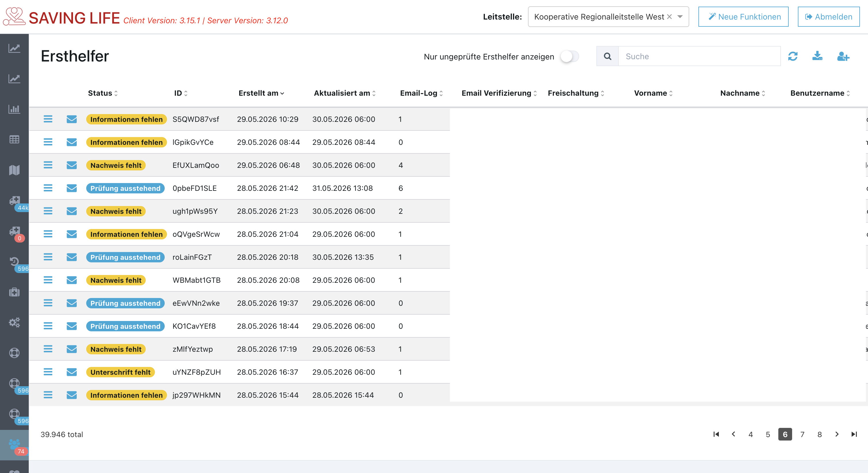
Task: Toggle Nur ungeprüfte Ersthelfer anzeigen switch
Action: [x=569, y=56]
